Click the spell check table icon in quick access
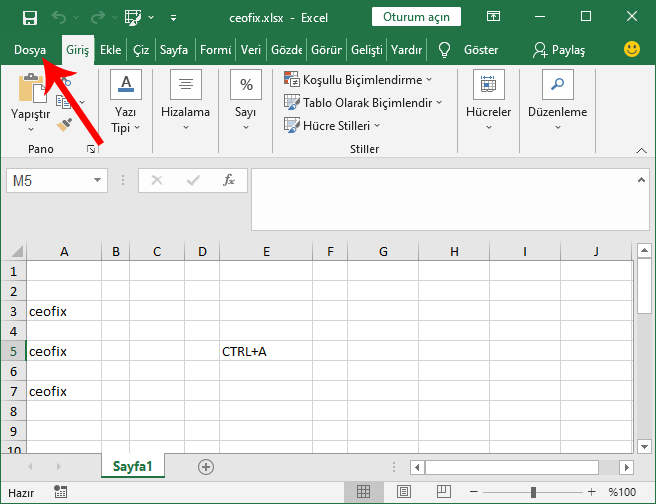Viewport: 656px width, 504px height. pyautogui.click(x=133, y=18)
